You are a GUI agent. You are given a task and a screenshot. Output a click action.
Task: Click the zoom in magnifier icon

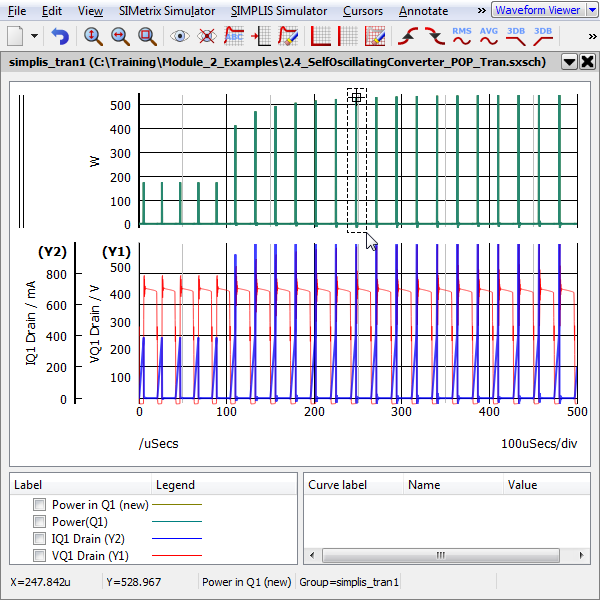[x=93, y=36]
